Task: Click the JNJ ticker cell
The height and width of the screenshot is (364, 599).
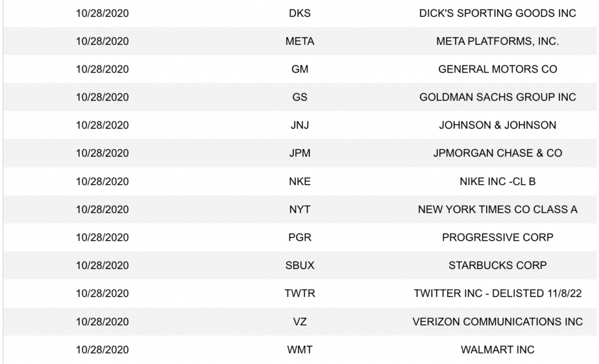Action: (299, 126)
